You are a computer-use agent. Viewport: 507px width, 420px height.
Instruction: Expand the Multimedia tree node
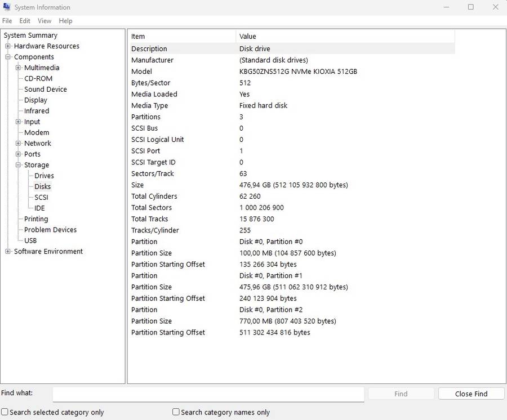[x=18, y=68]
